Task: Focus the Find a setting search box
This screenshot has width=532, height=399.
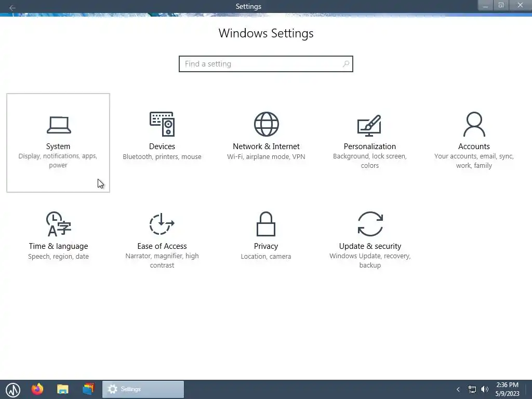Action: 266,64
